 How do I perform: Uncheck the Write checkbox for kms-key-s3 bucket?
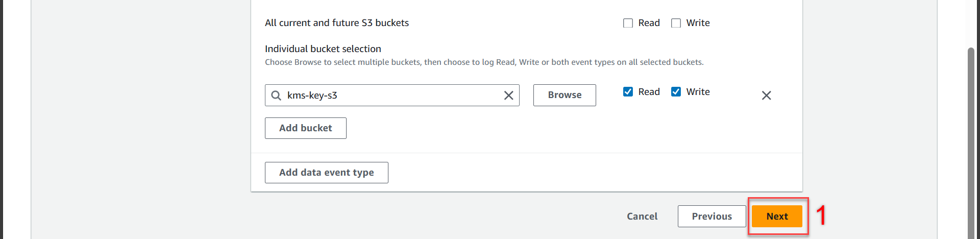(x=676, y=92)
